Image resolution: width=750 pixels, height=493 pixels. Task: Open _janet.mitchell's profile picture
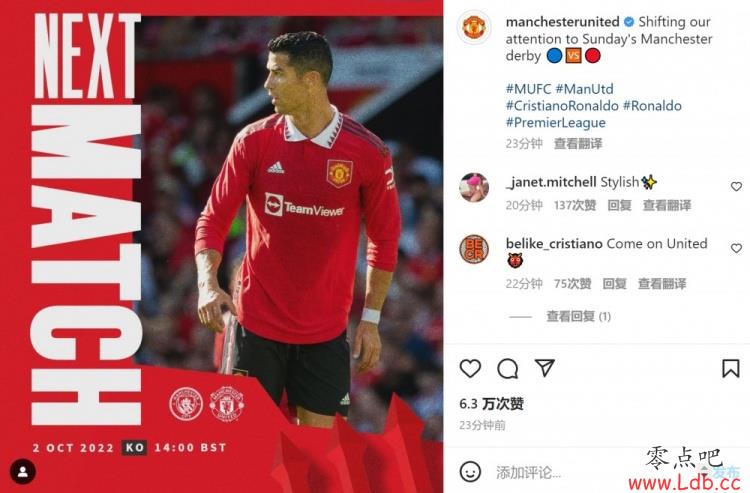click(x=474, y=187)
